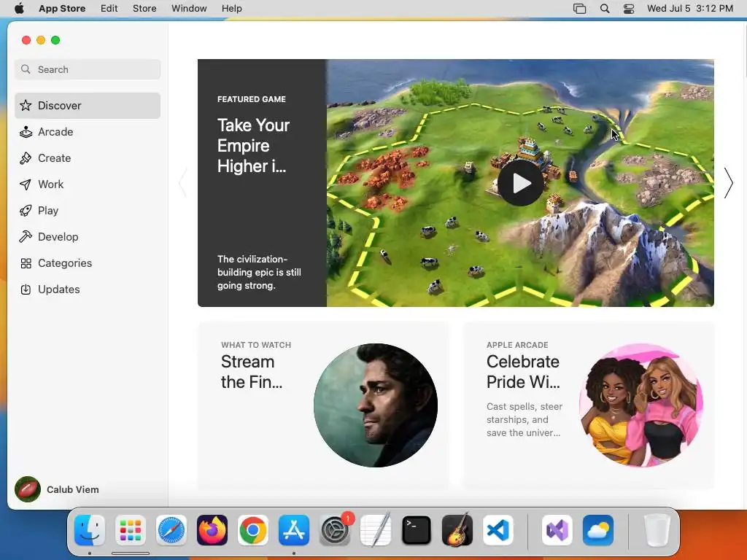Open the Help menu
Image resolution: width=747 pixels, height=560 pixels.
click(231, 9)
